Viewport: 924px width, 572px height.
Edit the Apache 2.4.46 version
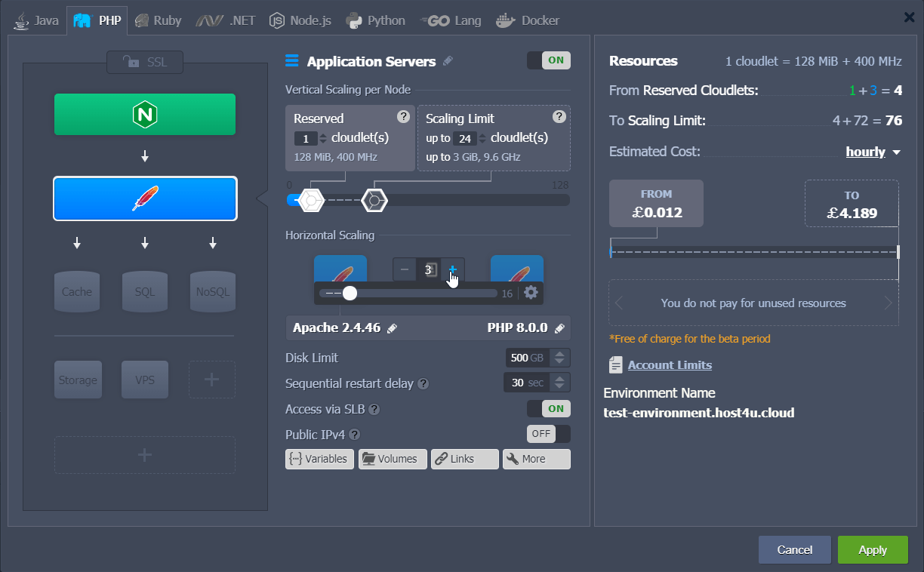tap(393, 328)
